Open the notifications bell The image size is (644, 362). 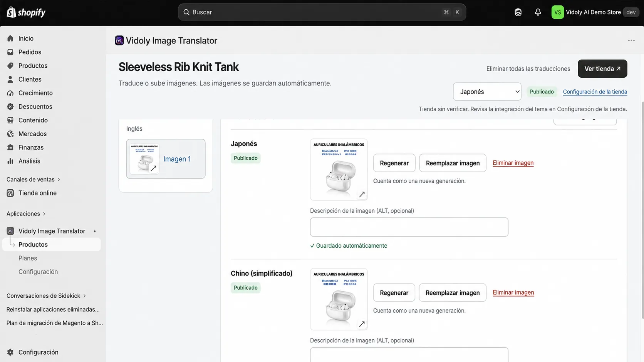538,12
